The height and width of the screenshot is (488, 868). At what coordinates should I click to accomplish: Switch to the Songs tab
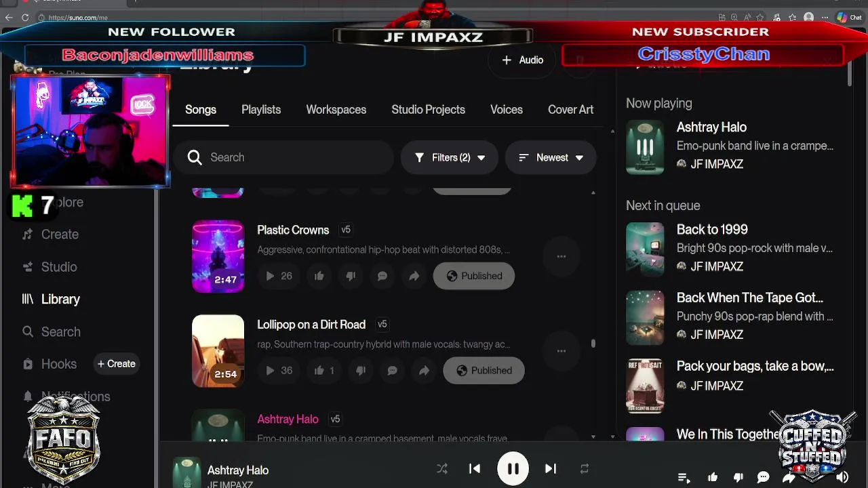201,110
